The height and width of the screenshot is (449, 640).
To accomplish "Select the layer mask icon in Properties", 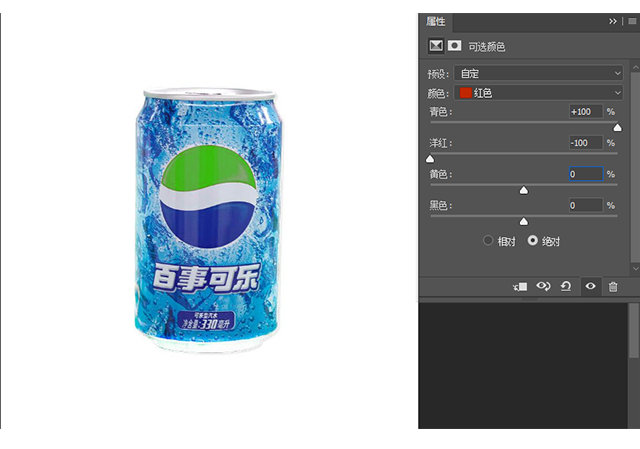I will click(x=454, y=46).
